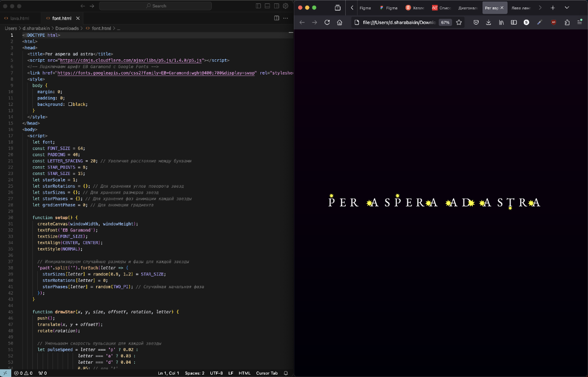The height and width of the screenshot is (377, 588).
Task: Reload the page in Firefox
Action: 327,22
